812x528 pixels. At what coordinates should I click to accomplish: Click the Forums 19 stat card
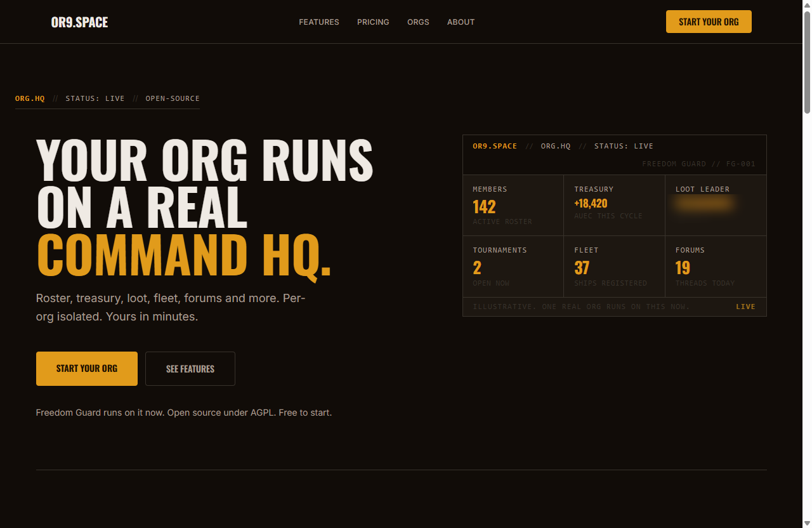tap(716, 267)
